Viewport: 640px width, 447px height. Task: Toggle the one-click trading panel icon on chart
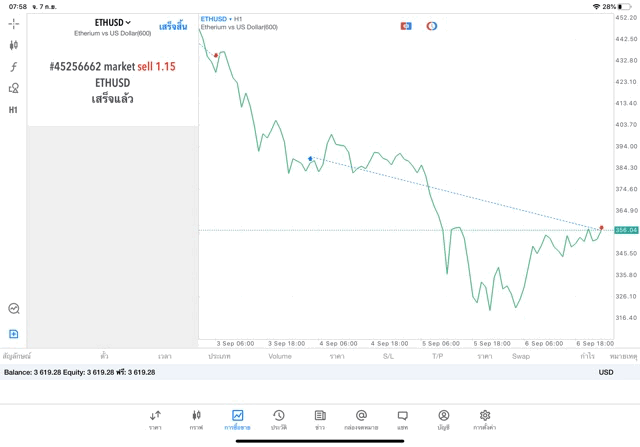click(406, 26)
